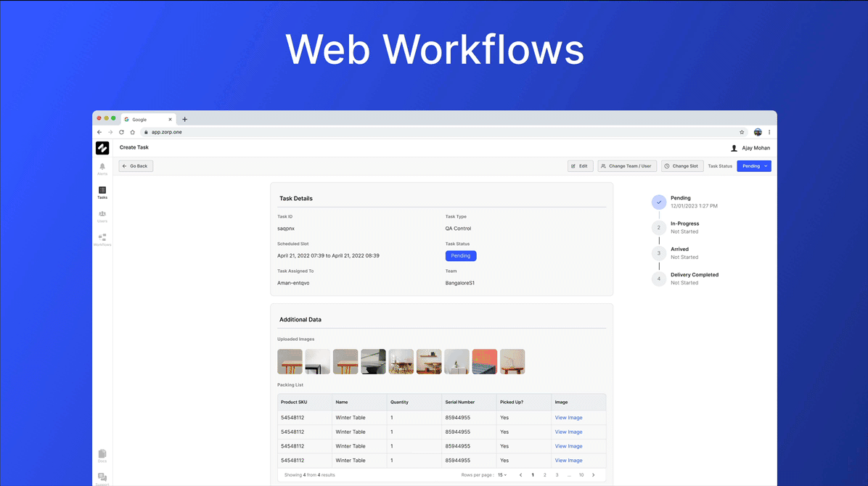The image size is (868, 486).
Task: Bookmark the page using the star icon
Action: coord(742,132)
